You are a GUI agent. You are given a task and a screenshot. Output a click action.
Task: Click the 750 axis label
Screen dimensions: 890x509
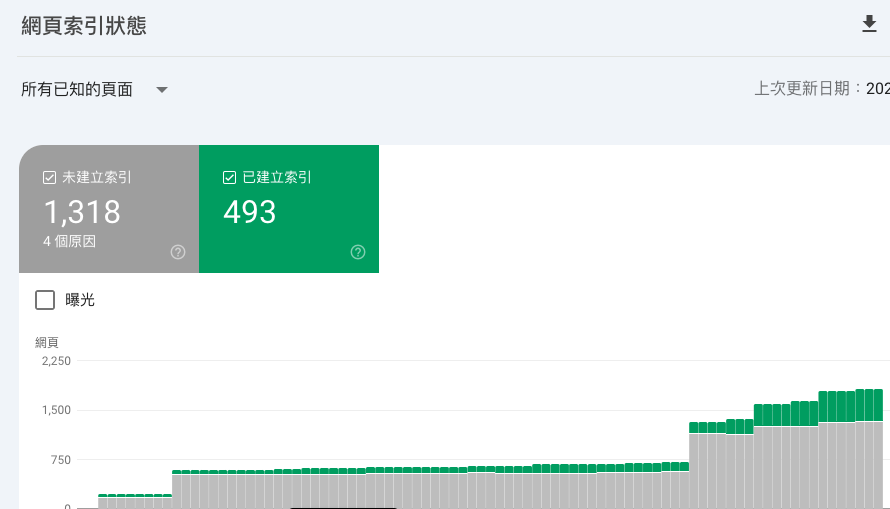(x=61, y=460)
